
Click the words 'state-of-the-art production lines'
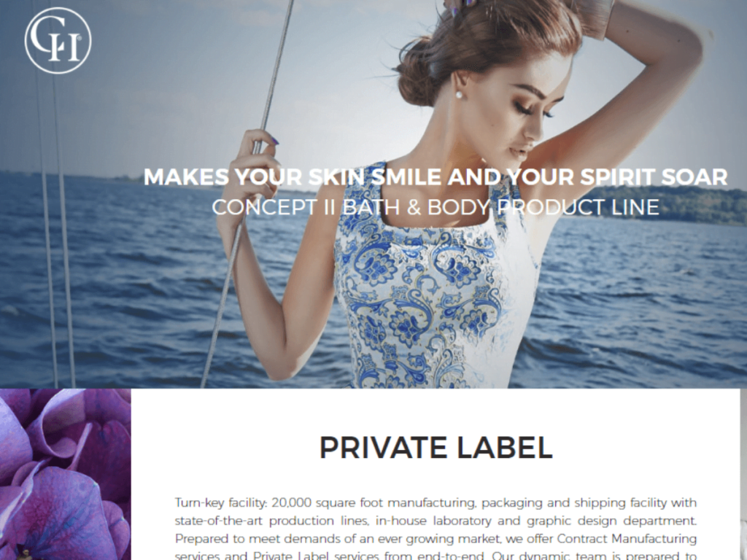click(x=271, y=521)
